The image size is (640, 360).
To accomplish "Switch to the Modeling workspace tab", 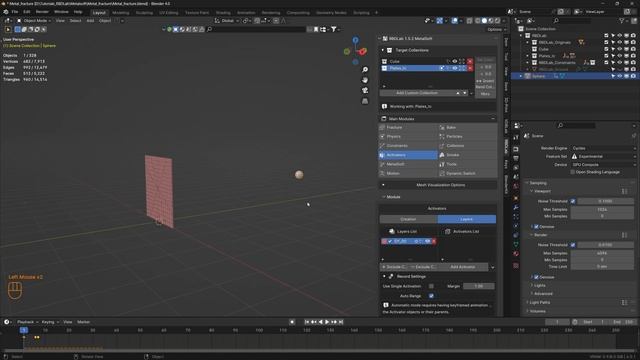I will [x=120, y=13].
